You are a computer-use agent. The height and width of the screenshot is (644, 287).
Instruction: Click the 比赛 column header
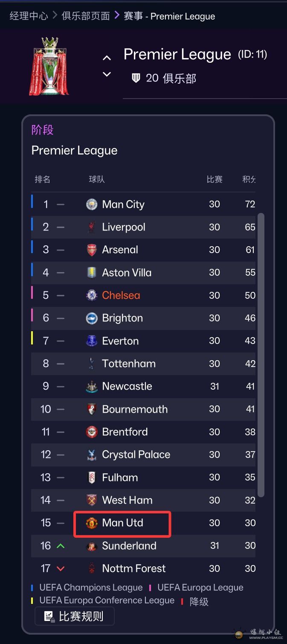coord(215,179)
